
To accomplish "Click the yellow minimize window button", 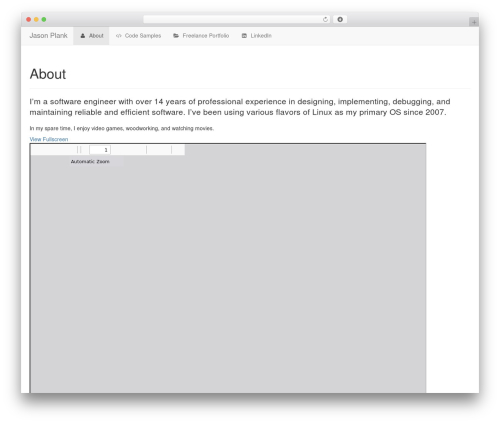I will [x=36, y=19].
